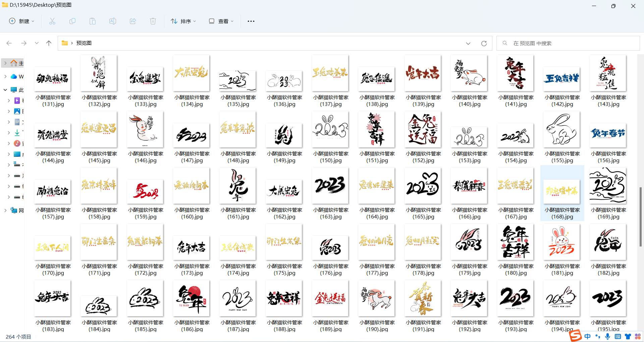Navigate back with the Back button

(9, 43)
